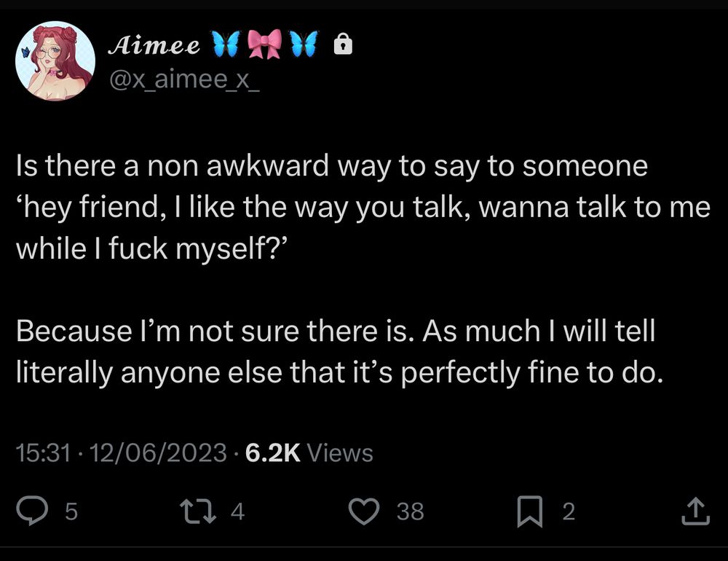This screenshot has height=561, width=728.
Task: Click the bookmark count 2
Action: pos(569,512)
